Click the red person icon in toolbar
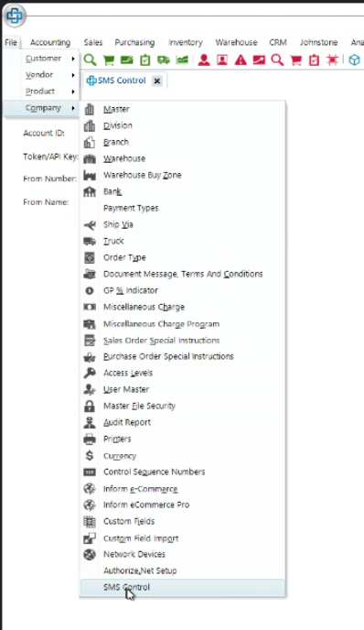The width and height of the screenshot is (364, 630). (x=204, y=60)
